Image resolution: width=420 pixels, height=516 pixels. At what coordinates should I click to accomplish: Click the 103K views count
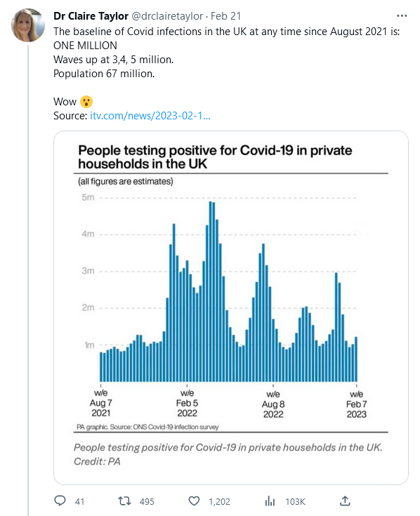(295, 501)
